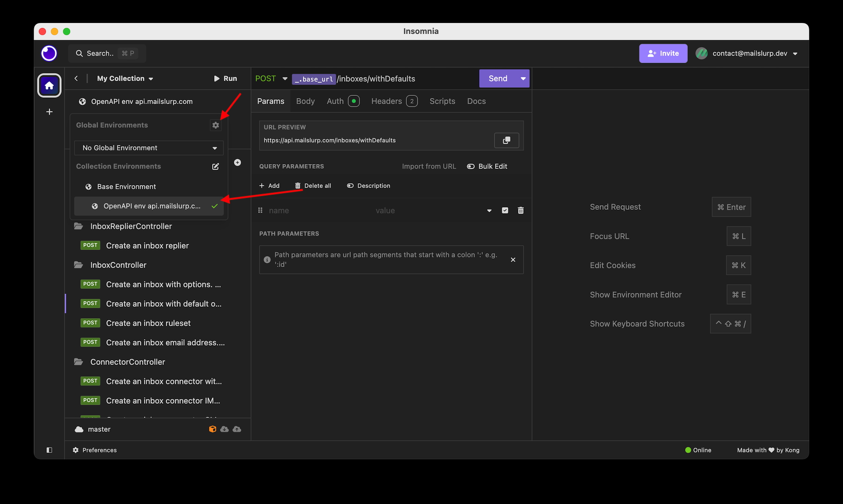
Task: Add a query parameter
Action: 269,186
